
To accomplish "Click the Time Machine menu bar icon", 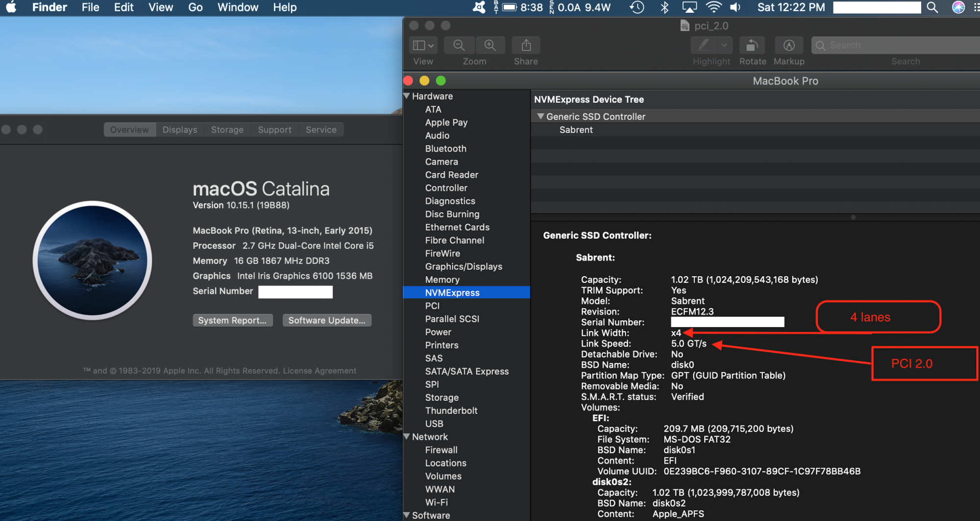I will point(637,7).
